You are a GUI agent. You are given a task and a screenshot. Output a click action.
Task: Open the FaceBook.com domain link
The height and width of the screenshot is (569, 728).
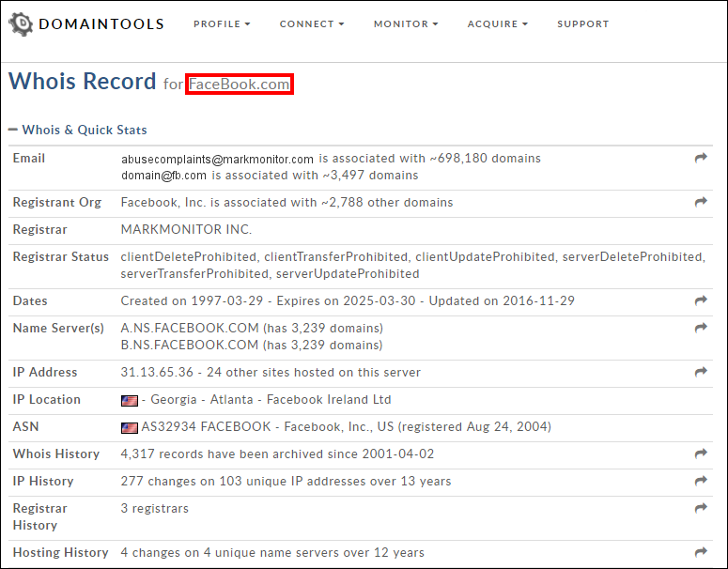240,84
